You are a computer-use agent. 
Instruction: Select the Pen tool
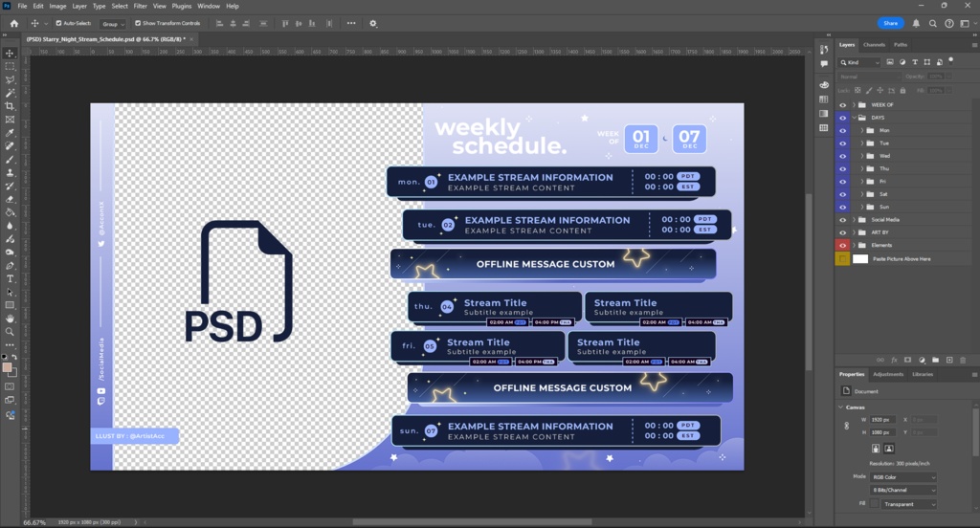point(10,266)
